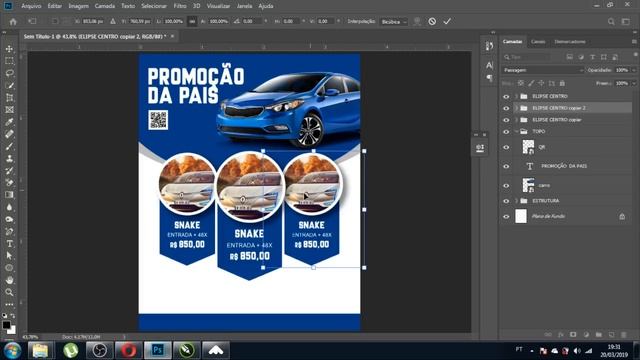Open the Search icon at top right
Image resolution: width=640 pixels, height=360 pixels.
click(611, 22)
